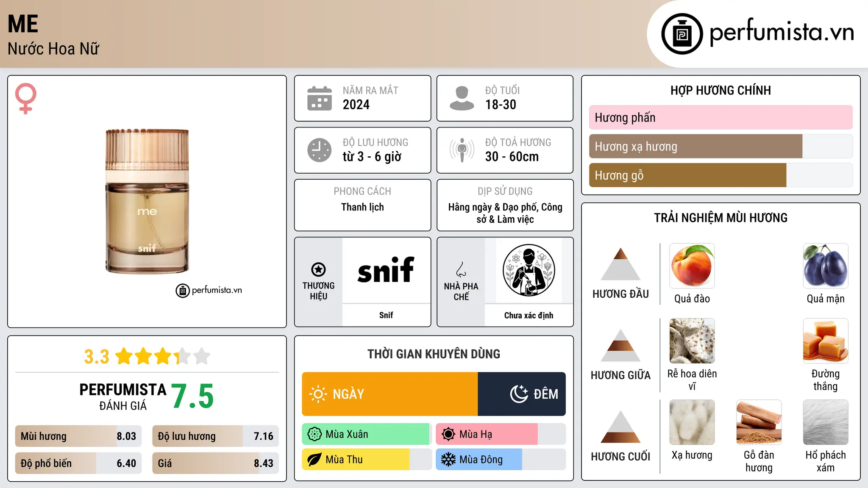Click the flower icon for Mùa Xuân
Image resolution: width=868 pixels, height=488 pixels.
(x=314, y=434)
